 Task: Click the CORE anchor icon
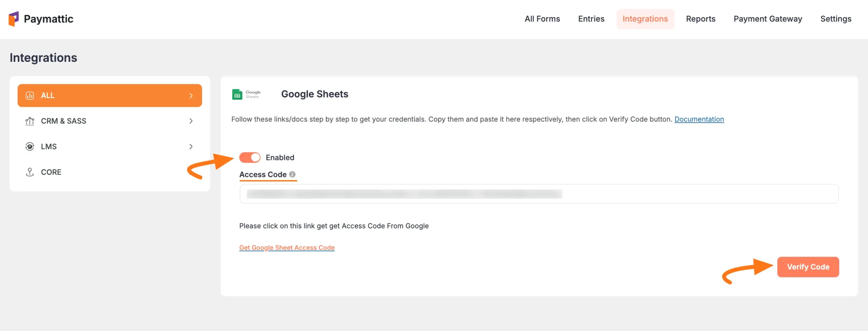[30, 172]
